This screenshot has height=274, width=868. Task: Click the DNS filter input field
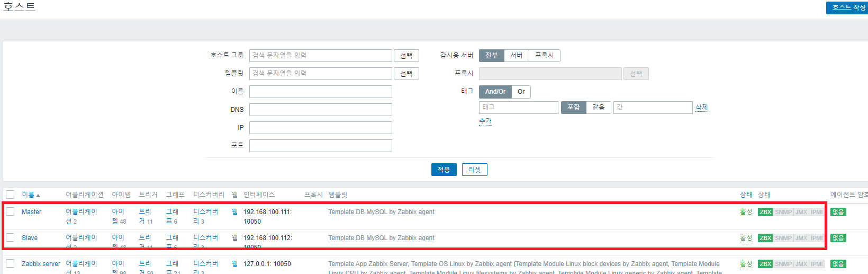pos(321,110)
